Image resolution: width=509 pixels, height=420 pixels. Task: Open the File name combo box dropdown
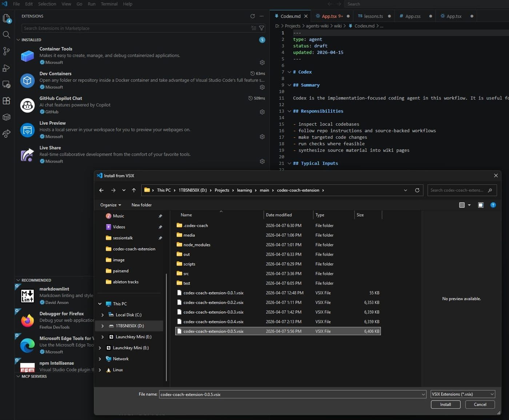point(423,394)
